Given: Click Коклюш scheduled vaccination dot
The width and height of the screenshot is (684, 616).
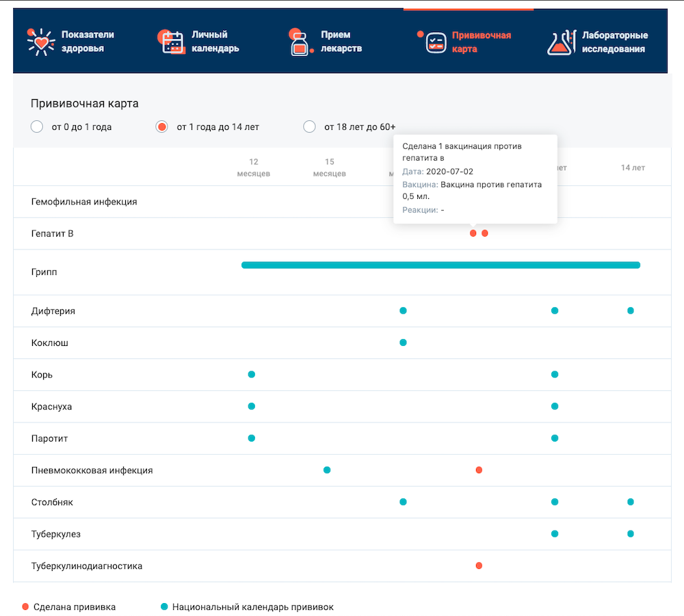Looking at the screenshot, I should [403, 343].
